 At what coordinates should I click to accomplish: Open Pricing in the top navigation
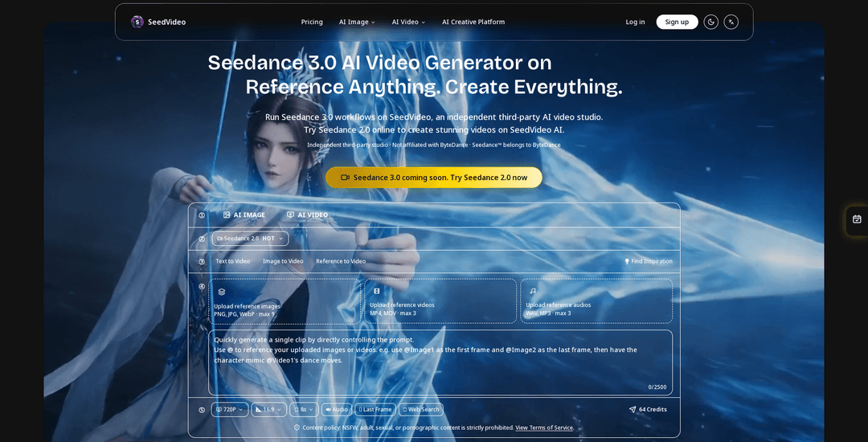click(312, 23)
